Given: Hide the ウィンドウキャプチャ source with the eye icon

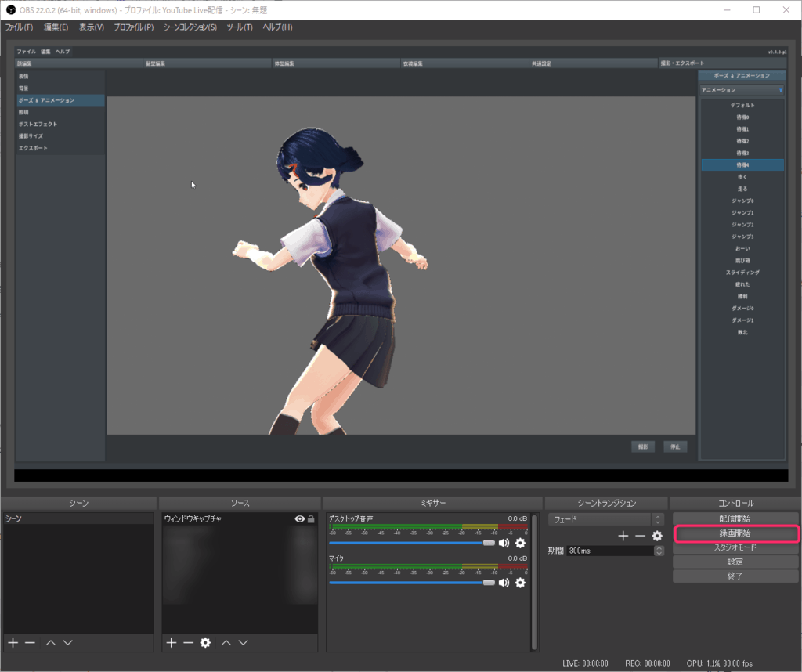Looking at the screenshot, I should [300, 518].
